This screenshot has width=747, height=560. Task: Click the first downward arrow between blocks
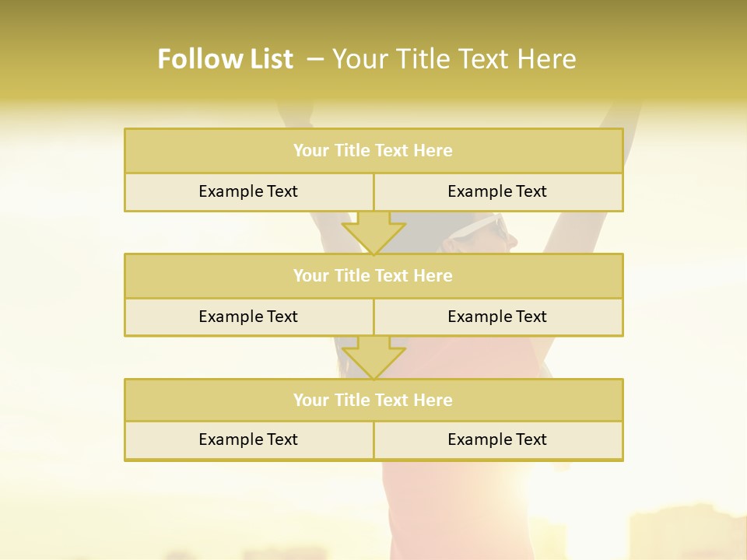373,233
